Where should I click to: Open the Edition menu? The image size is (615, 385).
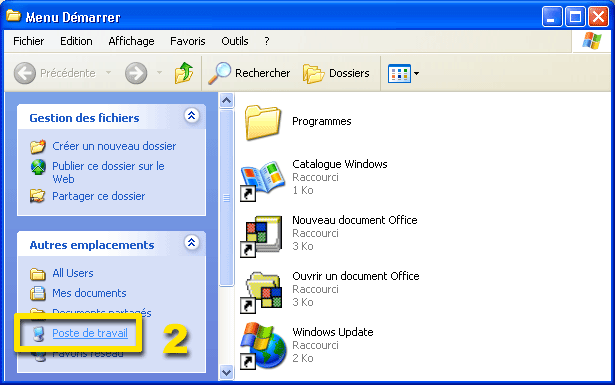76,41
